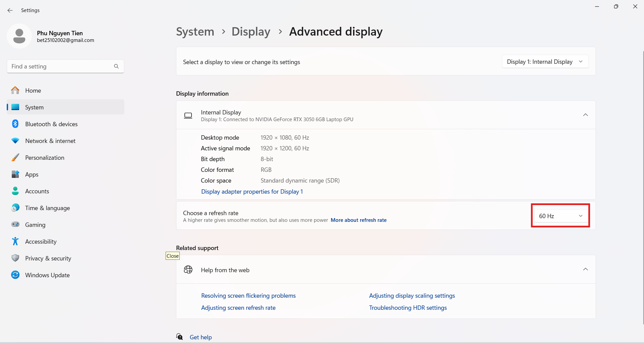644x343 pixels.
Task: Click the Get help chat icon
Action: pyautogui.click(x=180, y=337)
